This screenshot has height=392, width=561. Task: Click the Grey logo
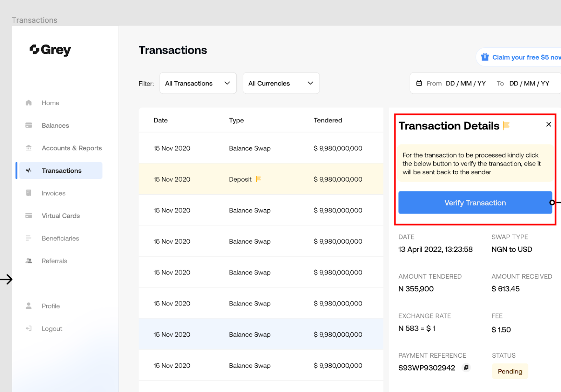[x=50, y=50]
